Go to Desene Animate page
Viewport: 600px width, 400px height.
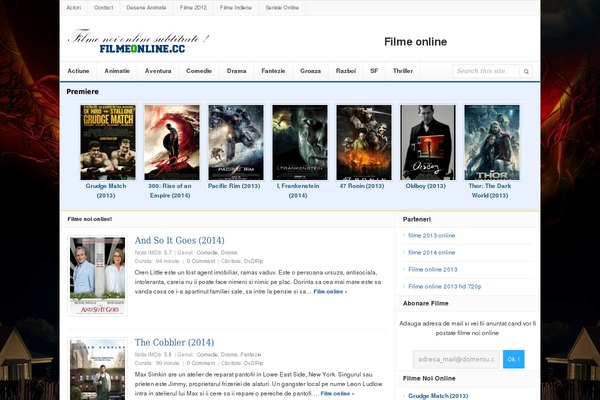(146, 8)
